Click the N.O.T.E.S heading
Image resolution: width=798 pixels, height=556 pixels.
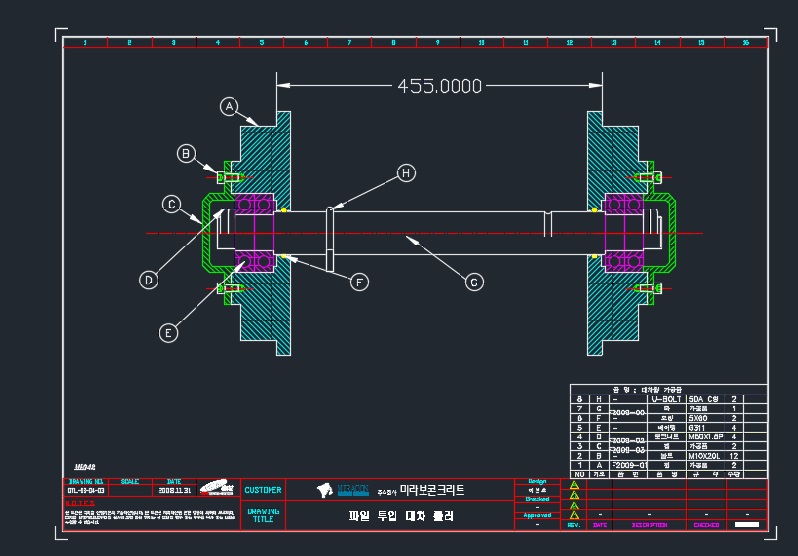pos(80,504)
